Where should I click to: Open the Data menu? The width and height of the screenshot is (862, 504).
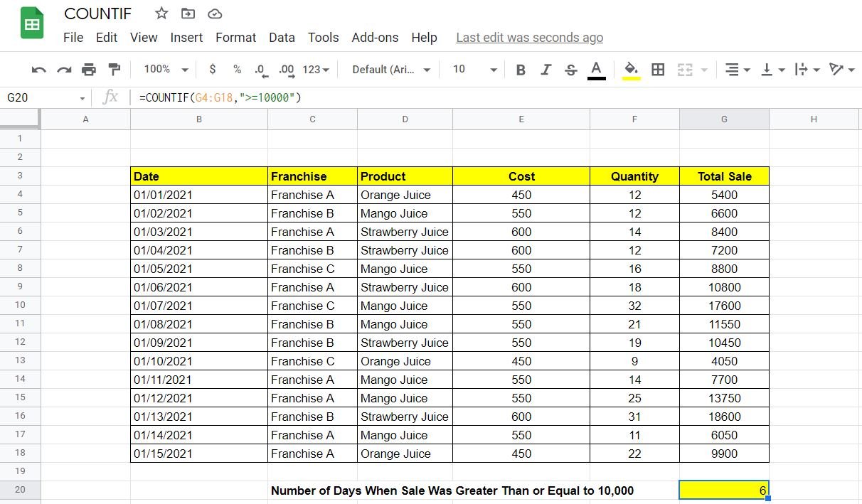282,38
